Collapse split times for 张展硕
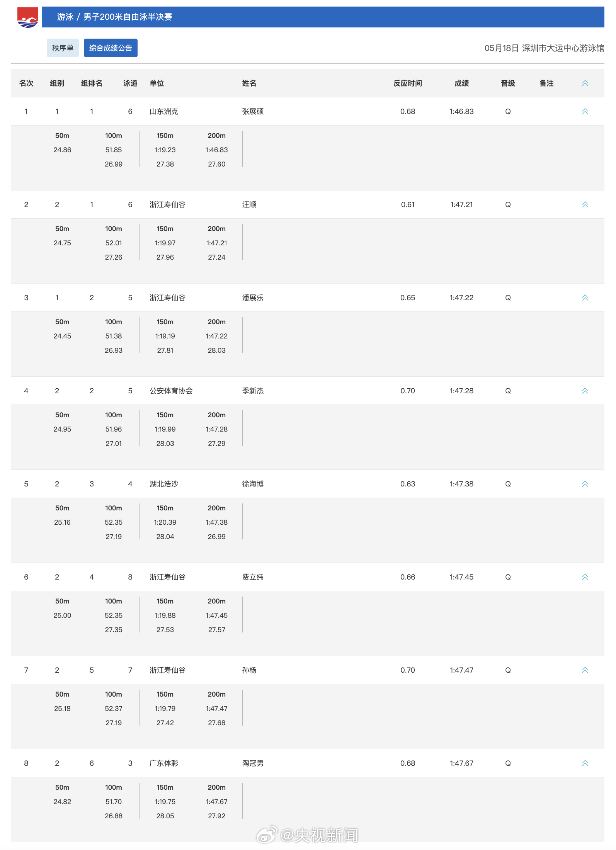This screenshot has width=616, height=850. [x=585, y=112]
